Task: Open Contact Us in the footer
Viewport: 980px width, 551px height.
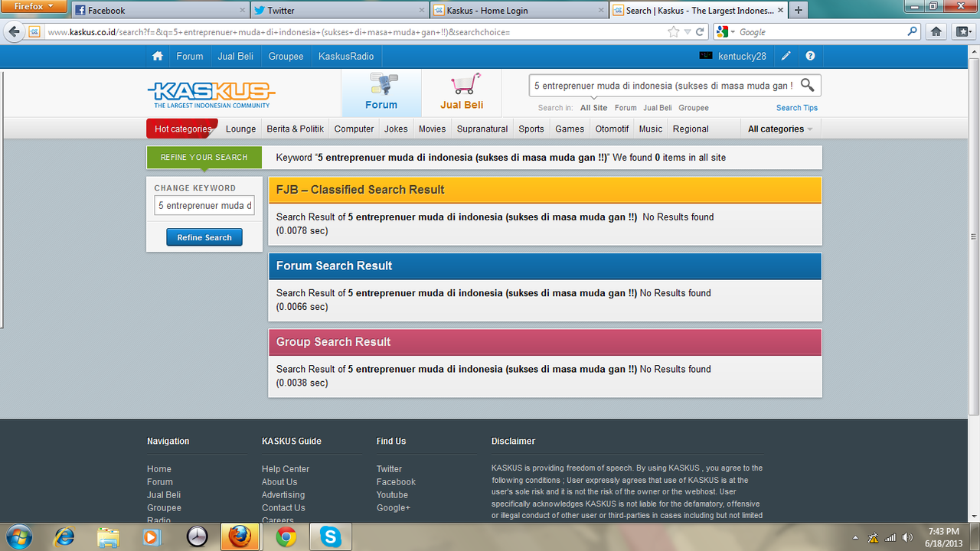Action: (283, 508)
